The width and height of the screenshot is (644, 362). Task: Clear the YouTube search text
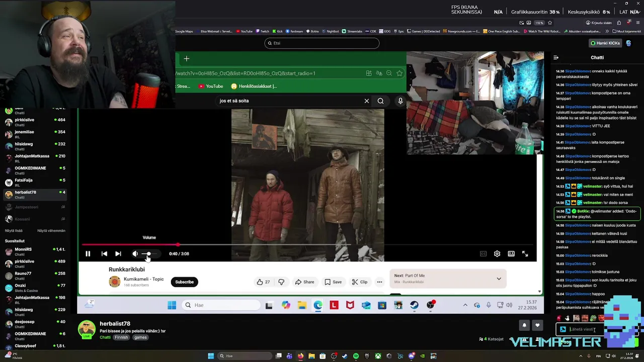[x=367, y=101]
